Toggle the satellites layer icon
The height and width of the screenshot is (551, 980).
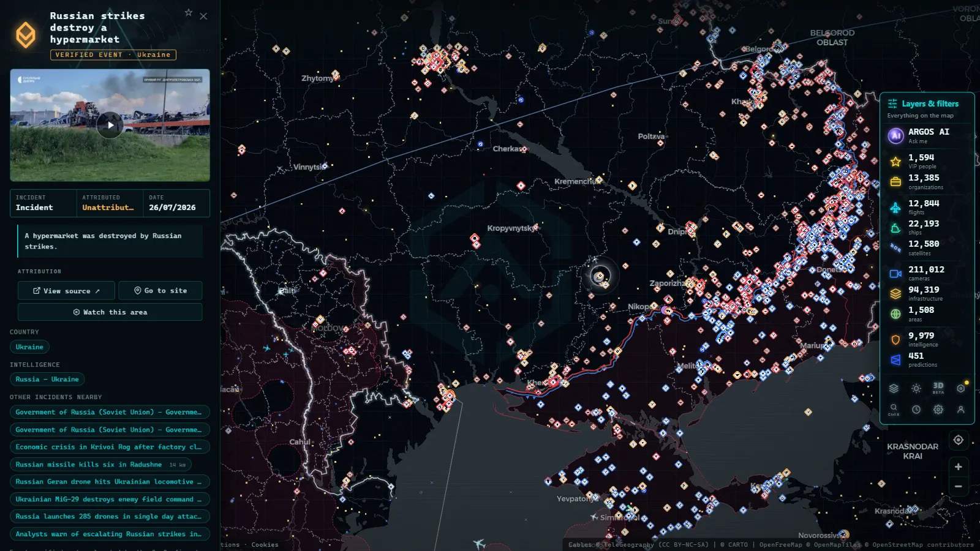click(x=895, y=248)
